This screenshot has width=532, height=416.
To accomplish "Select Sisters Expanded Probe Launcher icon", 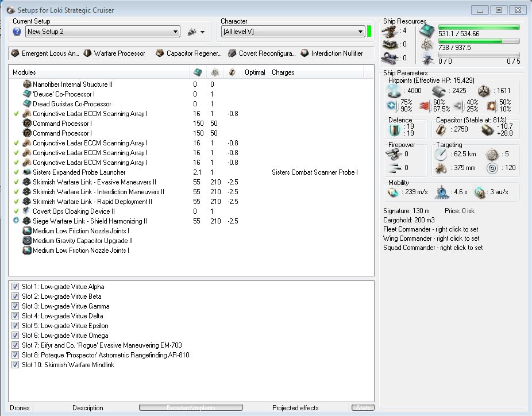I will [27, 172].
